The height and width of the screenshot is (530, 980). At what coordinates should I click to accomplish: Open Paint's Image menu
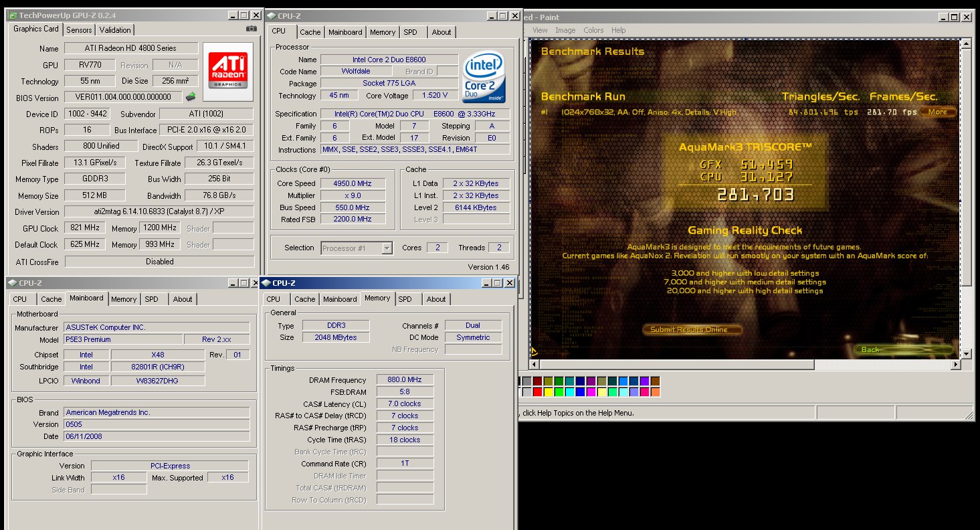pos(565,30)
